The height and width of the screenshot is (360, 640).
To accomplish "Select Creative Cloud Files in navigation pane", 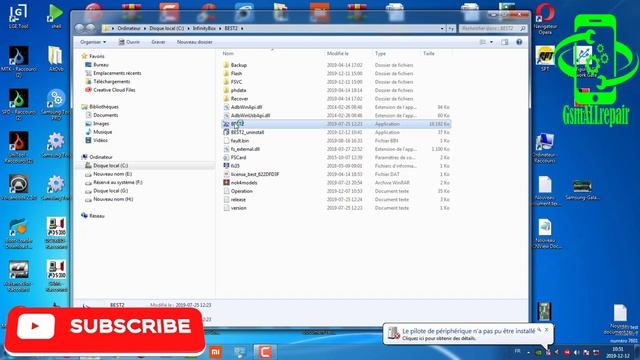I will (114, 90).
